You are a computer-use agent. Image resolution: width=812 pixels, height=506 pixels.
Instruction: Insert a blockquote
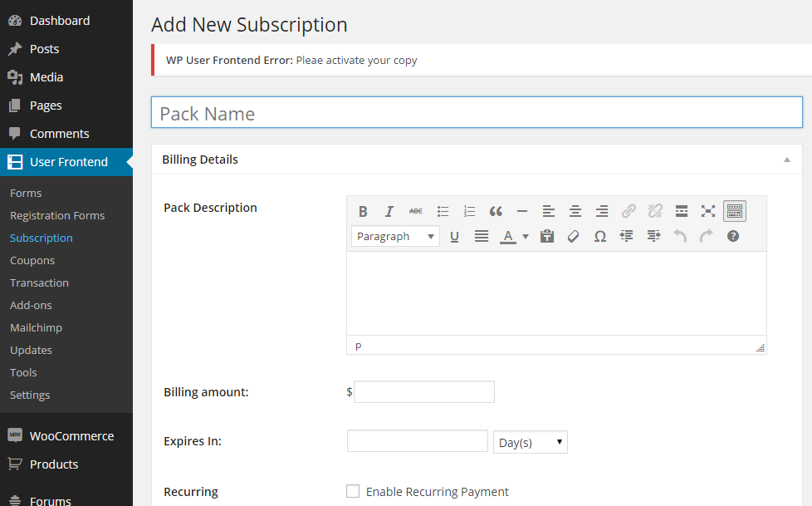pos(496,211)
